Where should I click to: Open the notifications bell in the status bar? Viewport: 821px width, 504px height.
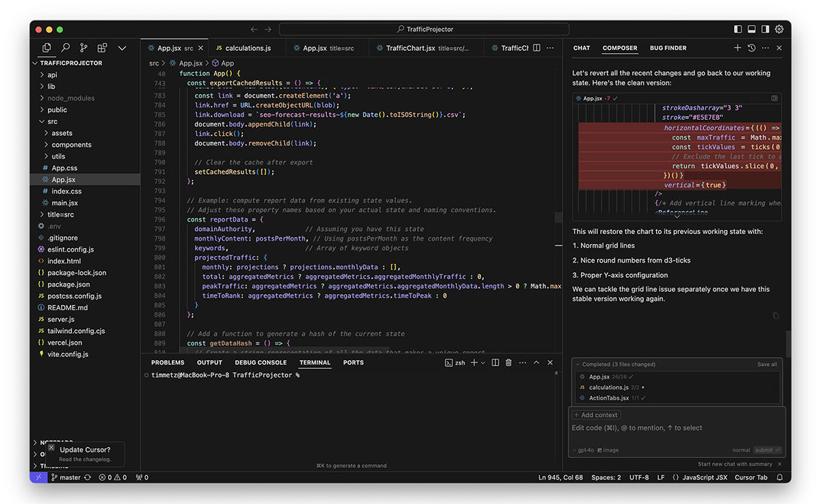pyautogui.click(x=779, y=477)
